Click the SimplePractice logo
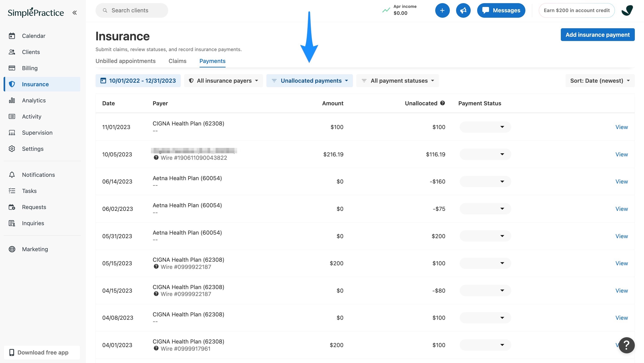The width and height of the screenshot is (644, 363). tap(36, 12)
